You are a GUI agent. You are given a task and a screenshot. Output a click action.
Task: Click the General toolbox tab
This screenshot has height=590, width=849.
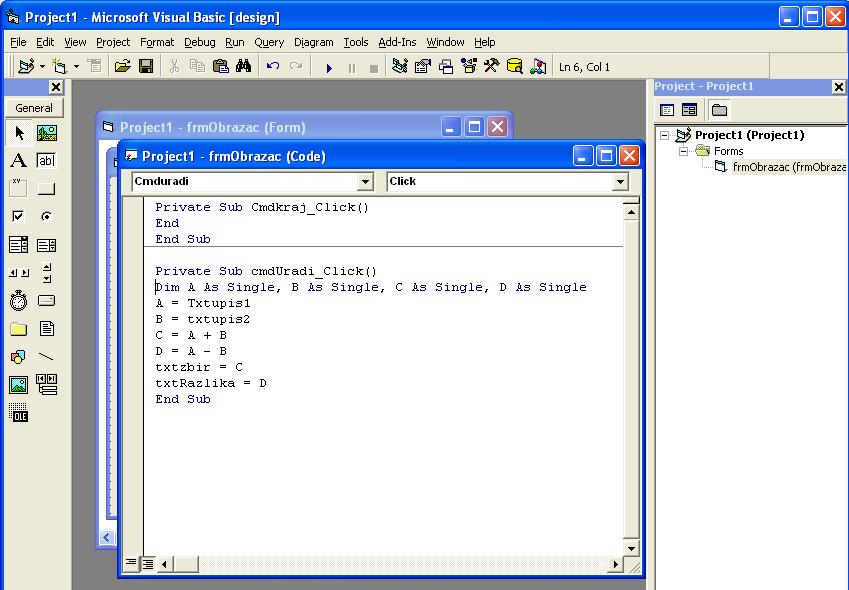pos(34,108)
